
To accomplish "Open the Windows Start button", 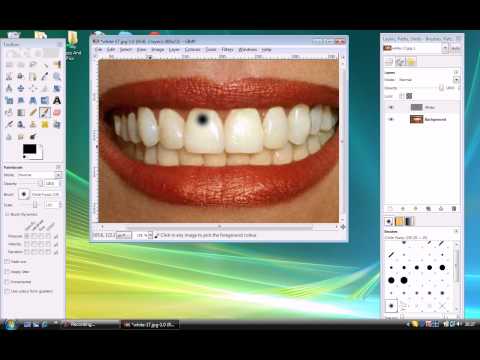I will point(11,324).
